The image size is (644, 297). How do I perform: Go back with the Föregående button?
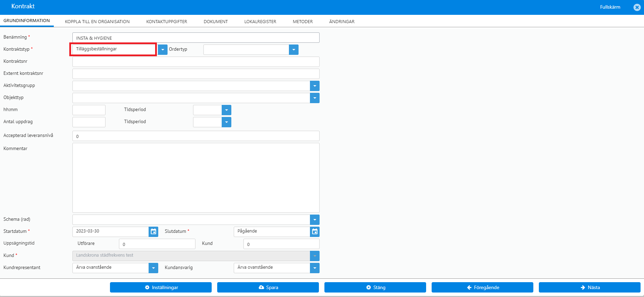[482, 287]
